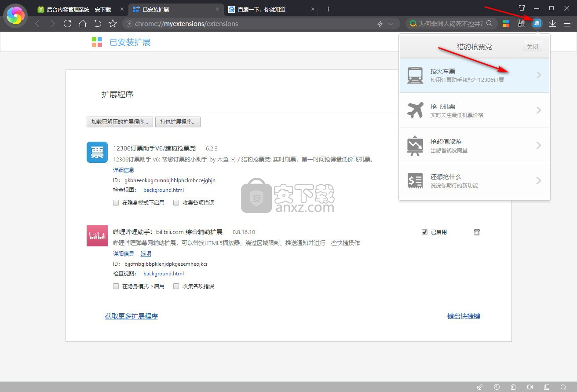Click the bilibili extension pink icon
Viewport: 577px width, 392px height.
tap(97, 236)
